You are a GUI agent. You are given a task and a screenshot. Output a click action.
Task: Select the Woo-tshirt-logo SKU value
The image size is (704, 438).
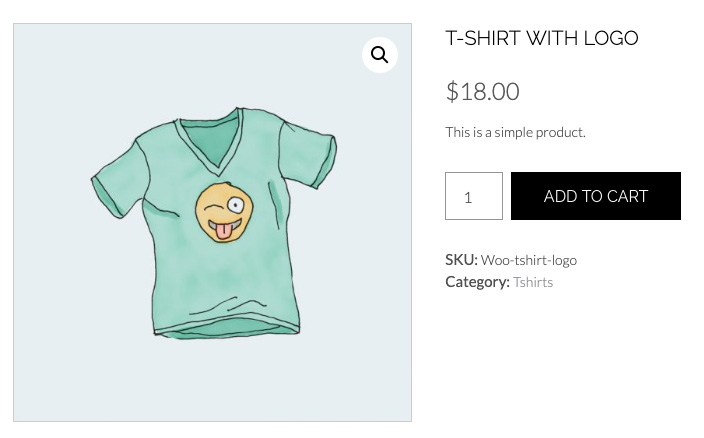coord(529,260)
